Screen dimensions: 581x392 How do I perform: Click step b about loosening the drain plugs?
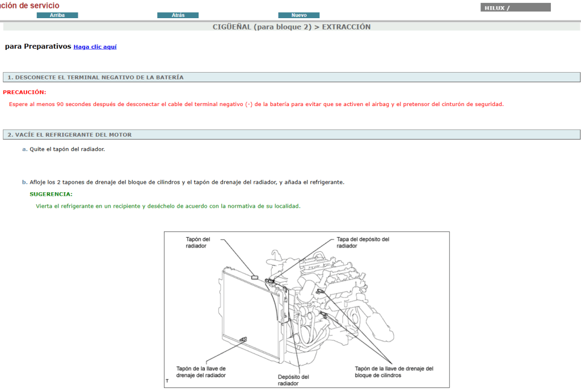pyautogui.click(x=187, y=182)
